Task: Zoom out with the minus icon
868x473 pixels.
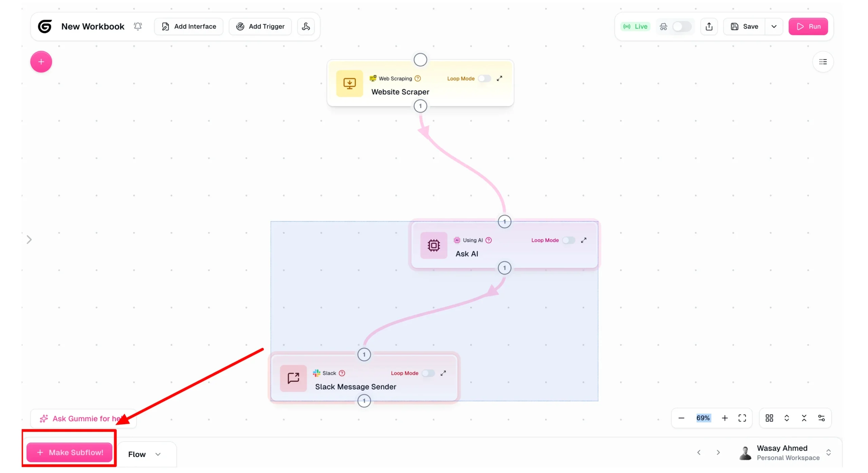Action: coord(682,418)
